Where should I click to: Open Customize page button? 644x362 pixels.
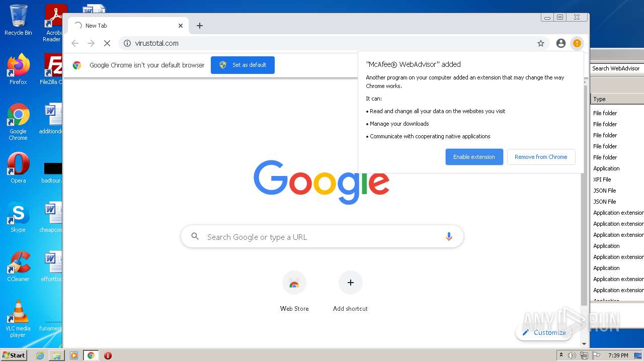pyautogui.click(x=544, y=332)
